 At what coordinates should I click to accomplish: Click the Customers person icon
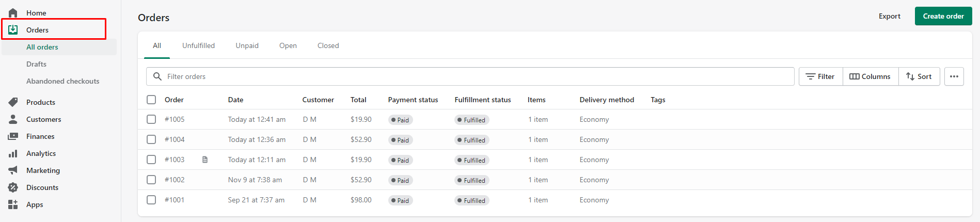point(13,119)
